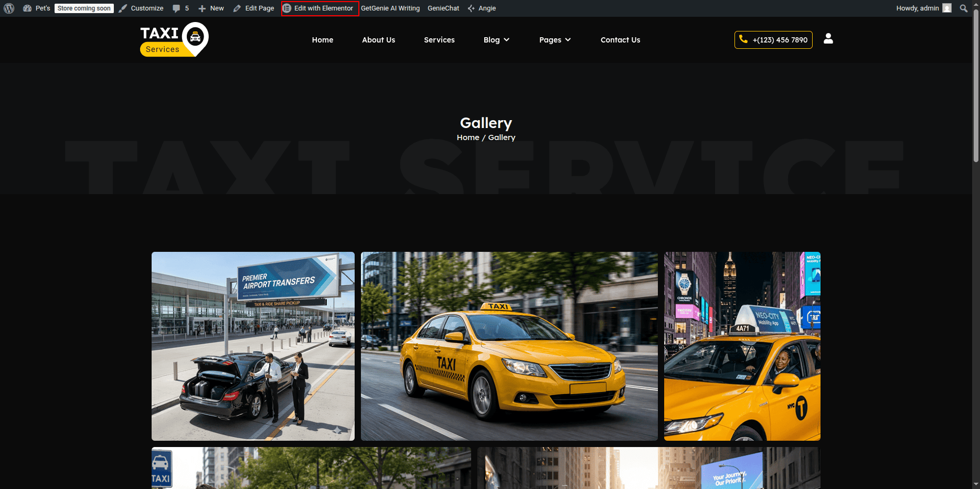
Task: Open the Angie assistant
Action: pyautogui.click(x=482, y=8)
